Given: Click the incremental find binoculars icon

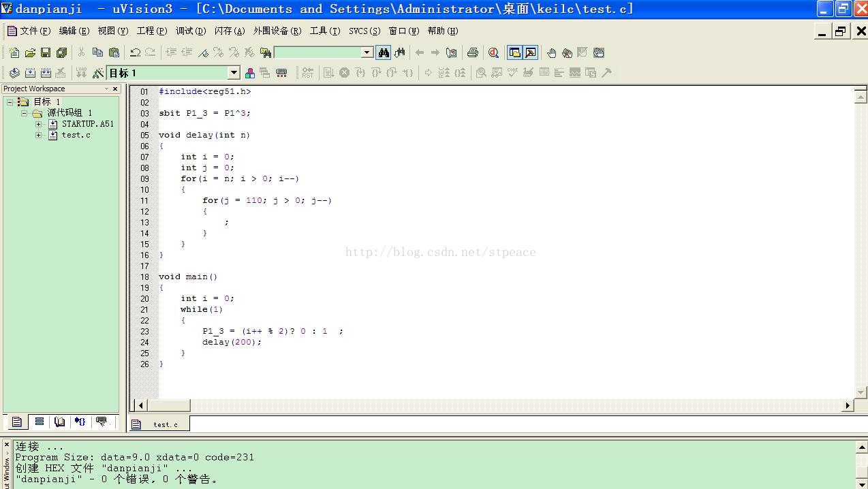Looking at the screenshot, I should point(400,52).
